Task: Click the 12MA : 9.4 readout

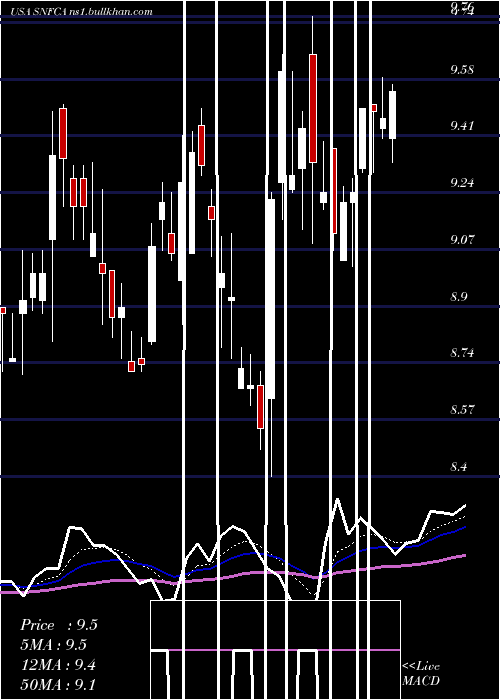Action: pos(59,665)
